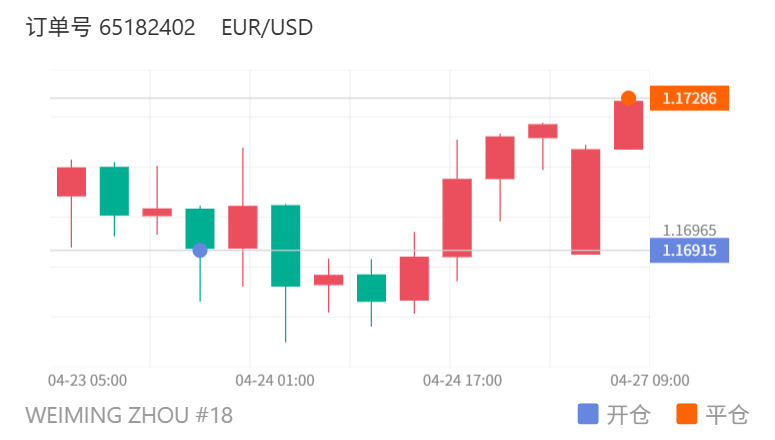The image size is (775, 440).
Task: Click the blue 开仓 legend square
Action: (588, 414)
